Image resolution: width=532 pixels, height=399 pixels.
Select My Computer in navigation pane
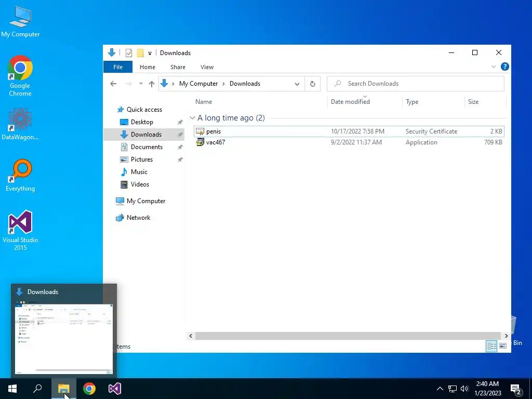pos(146,201)
